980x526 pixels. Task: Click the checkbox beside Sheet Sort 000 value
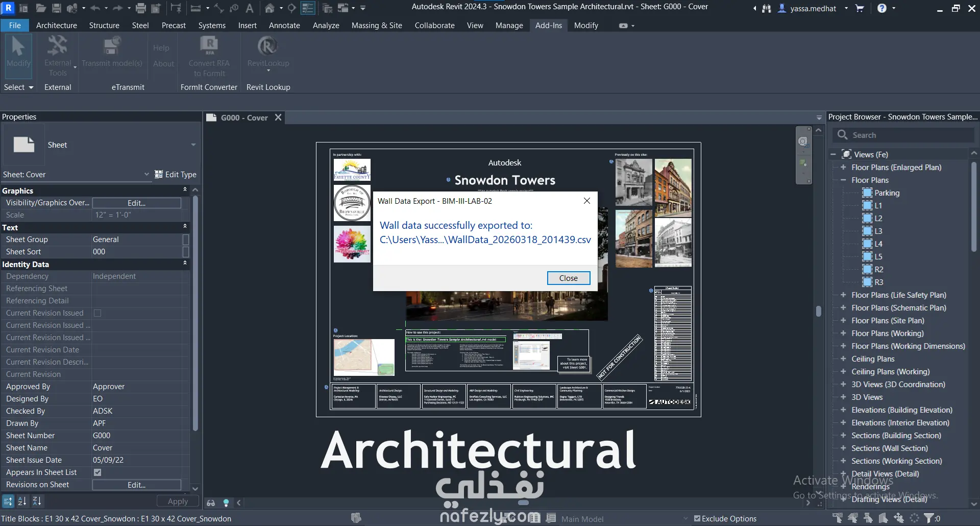[x=186, y=252]
